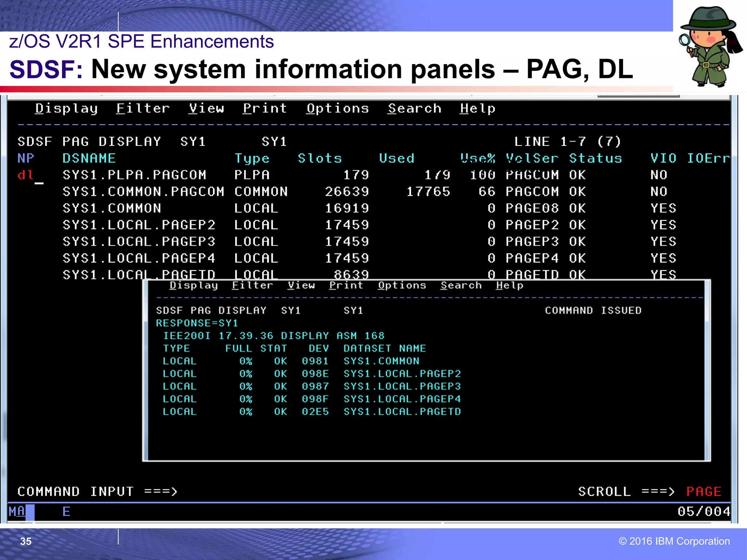
Task: Open the Print menu in main SDSF panel
Action: click(x=265, y=108)
